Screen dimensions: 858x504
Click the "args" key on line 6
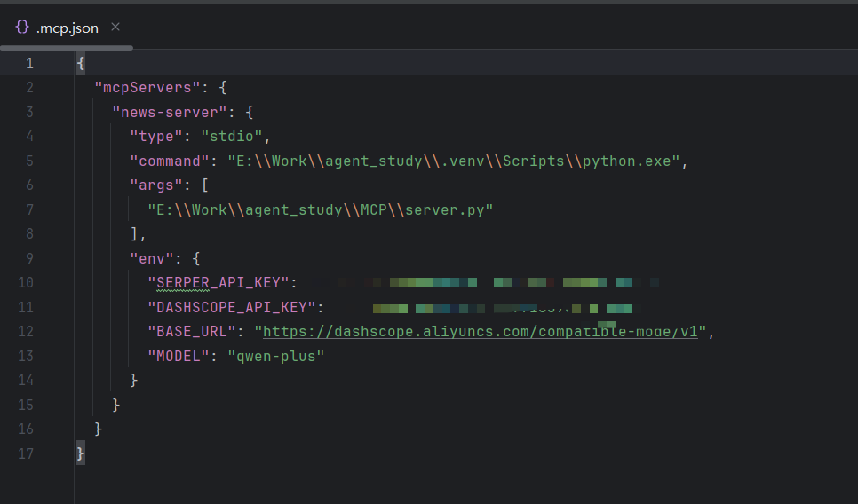point(156,185)
